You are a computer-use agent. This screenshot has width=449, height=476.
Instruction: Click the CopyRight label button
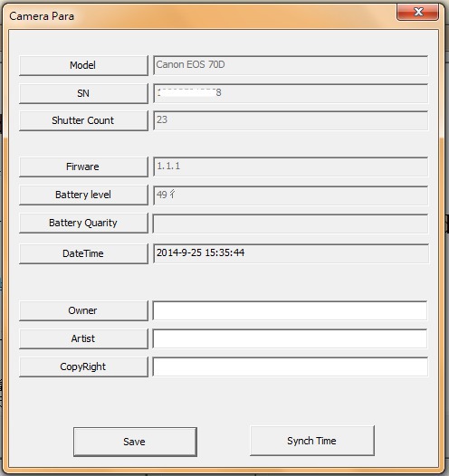pos(83,367)
